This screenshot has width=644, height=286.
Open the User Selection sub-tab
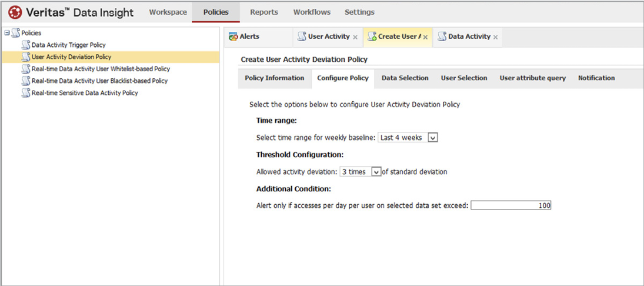coord(464,78)
